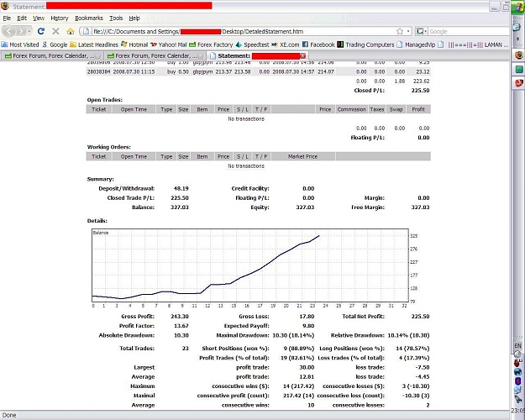Click the Balance value 327.03 in Summary
The width and height of the screenshot is (525, 420).
point(180,207)
